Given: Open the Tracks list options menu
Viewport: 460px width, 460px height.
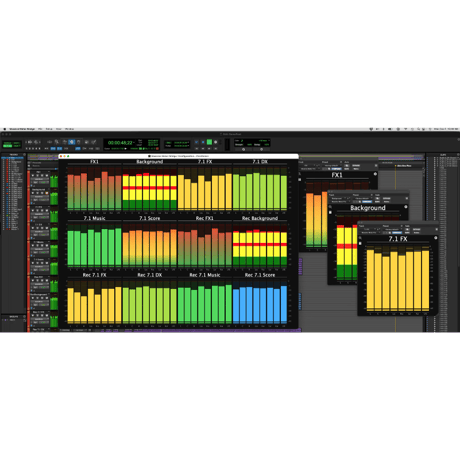Looking at the screenshot, I should (x=25, y=155).
